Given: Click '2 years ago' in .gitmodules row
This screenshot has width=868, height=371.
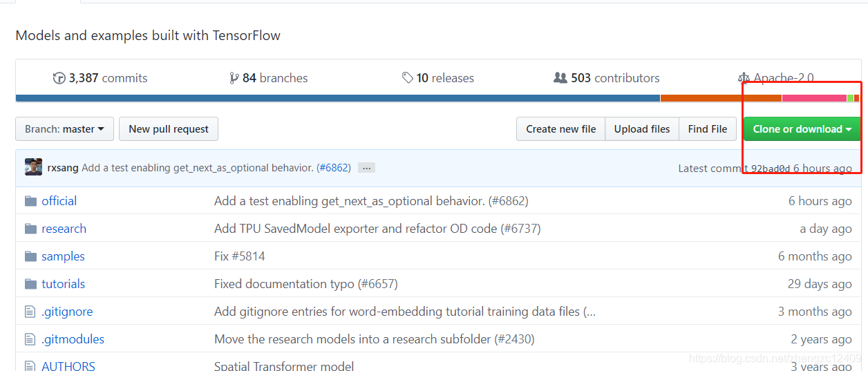Looking at the screenshot, I should coord(822,339).
